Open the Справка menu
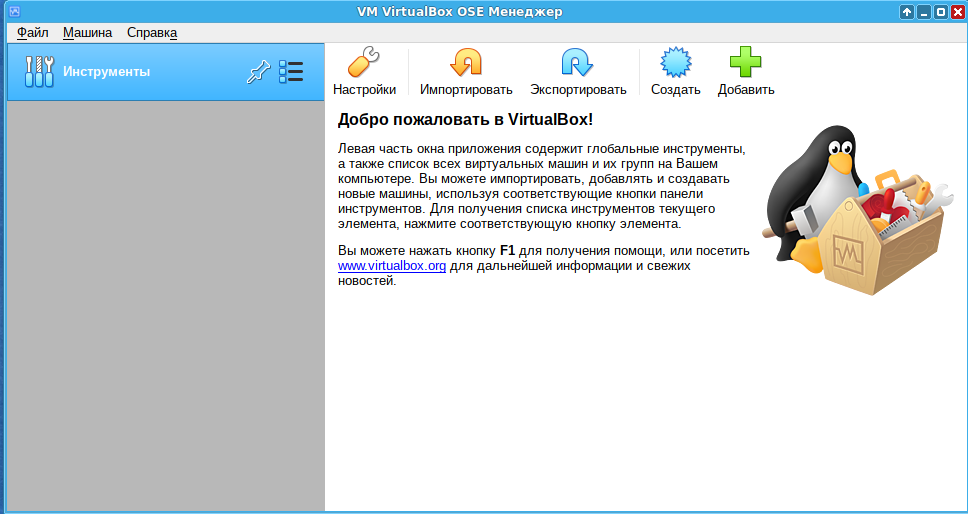The image size is (968, 514). click(152, 33)
